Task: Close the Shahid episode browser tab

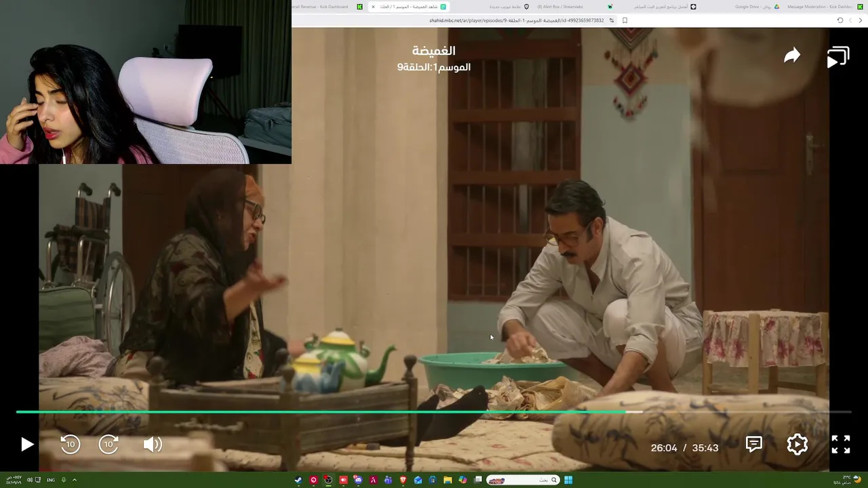Action: coord(373,7)
